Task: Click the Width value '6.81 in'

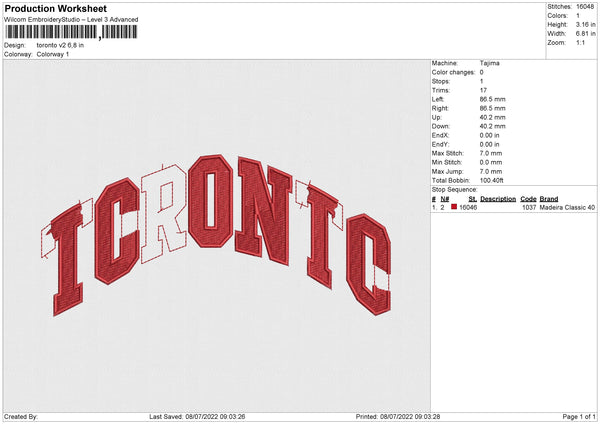Action: coord(585,34)
